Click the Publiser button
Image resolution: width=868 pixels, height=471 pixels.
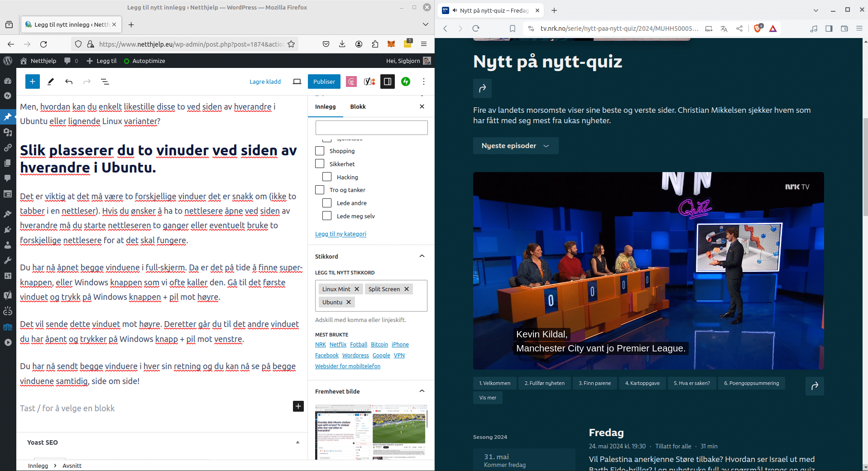click(324, 82)
